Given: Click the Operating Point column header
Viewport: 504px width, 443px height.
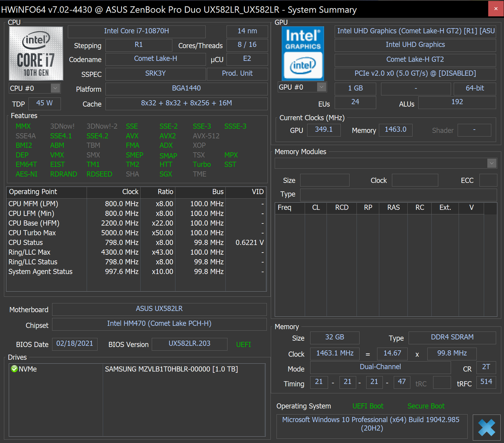Looking at the screenshot, I should coord(47,192).
